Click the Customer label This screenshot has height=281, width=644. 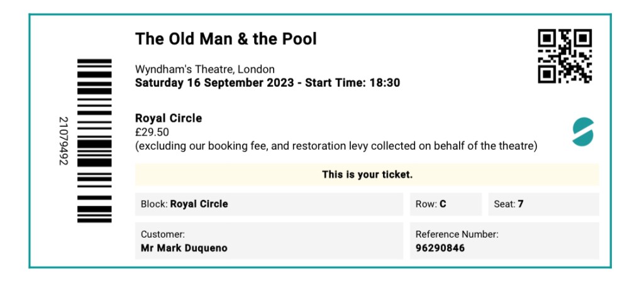[162, 234]
